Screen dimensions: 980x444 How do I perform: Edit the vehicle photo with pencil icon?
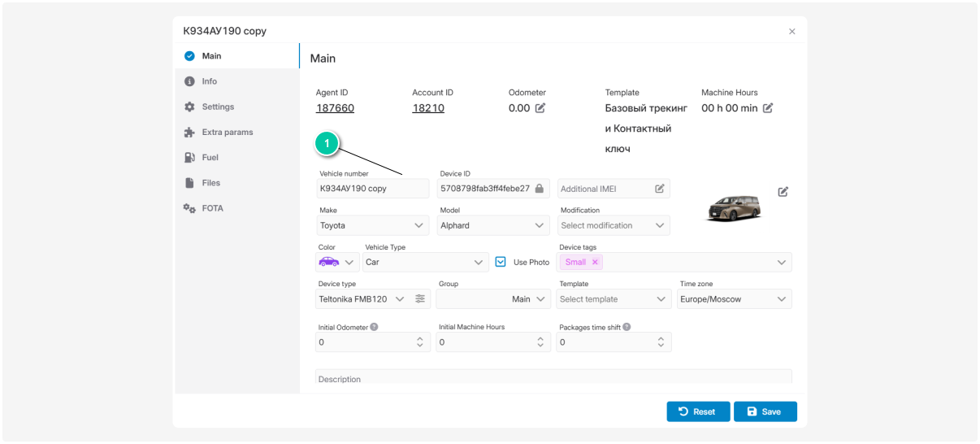pyautogui.click(x=783, y=192)
